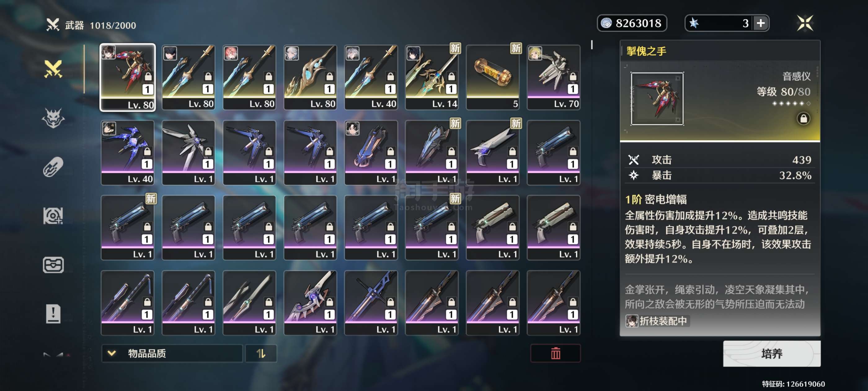Add more star currency with plus
Viewport: 868px width, 391px height.
pos(760,23)
